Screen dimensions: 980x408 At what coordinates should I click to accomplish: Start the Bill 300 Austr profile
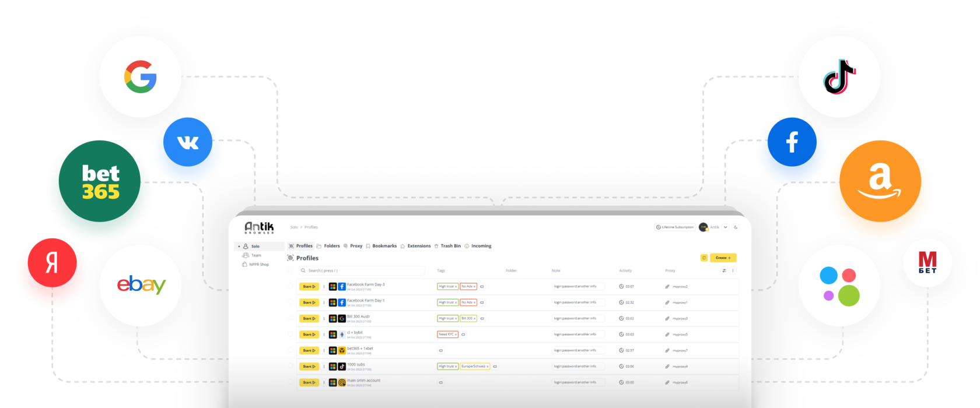click(309, 319)
